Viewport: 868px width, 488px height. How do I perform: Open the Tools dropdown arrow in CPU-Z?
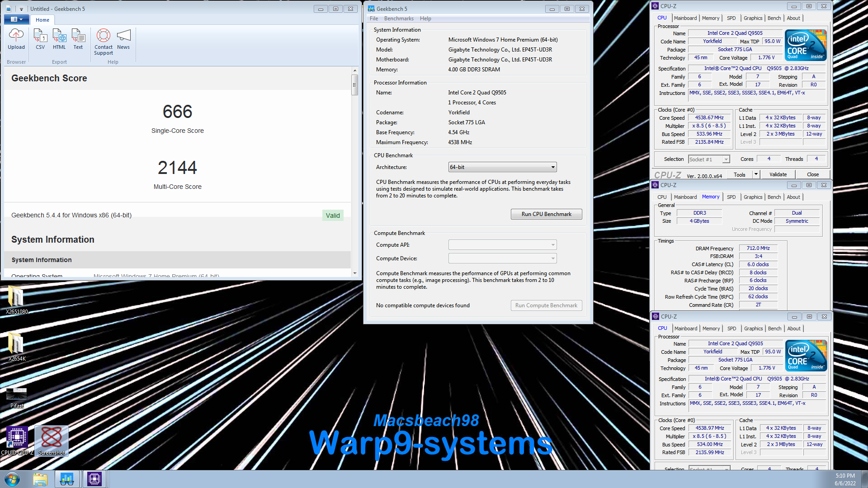point(755,174)
